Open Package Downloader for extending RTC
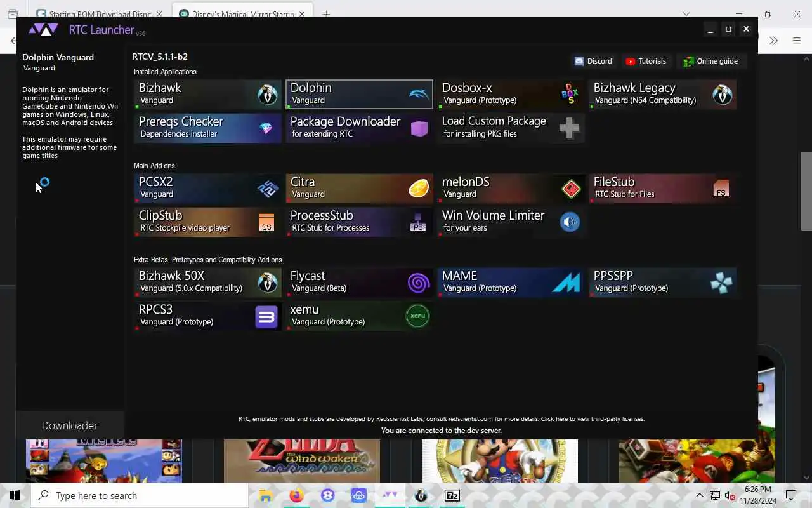This screenshot has width=812, height=508. (359, 128)
